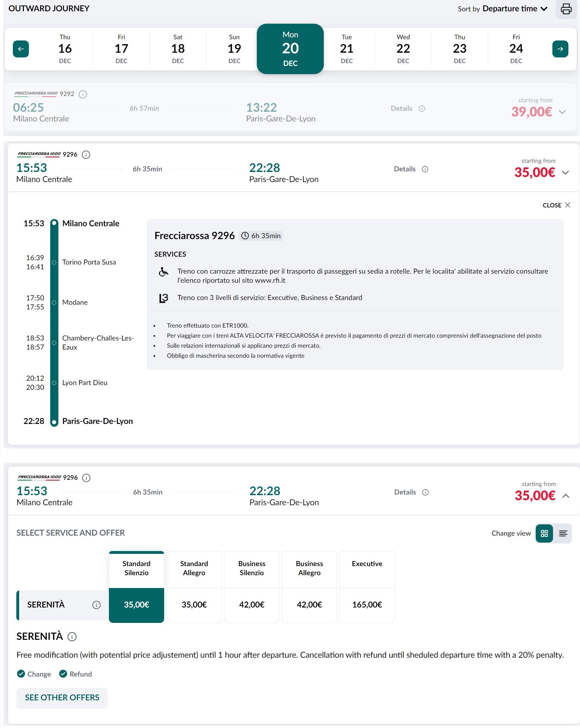The height and width of the screenshot is (728, 580).
Task: Select Thu 16 Dec date
Action: pos(65,49)
